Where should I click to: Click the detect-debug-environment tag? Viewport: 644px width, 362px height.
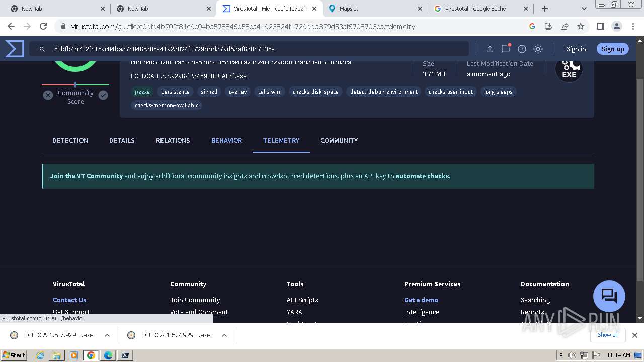pyautogui.click(x=384, y=92)
